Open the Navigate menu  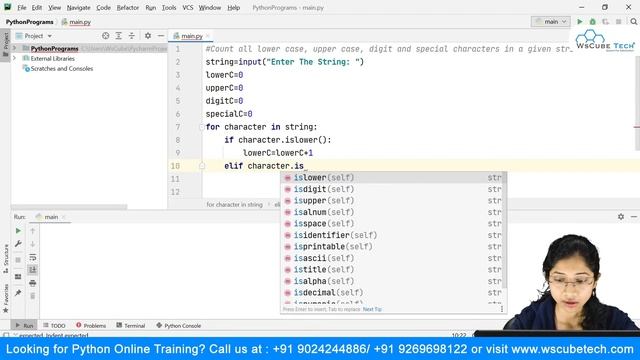[x=78, y=7]
